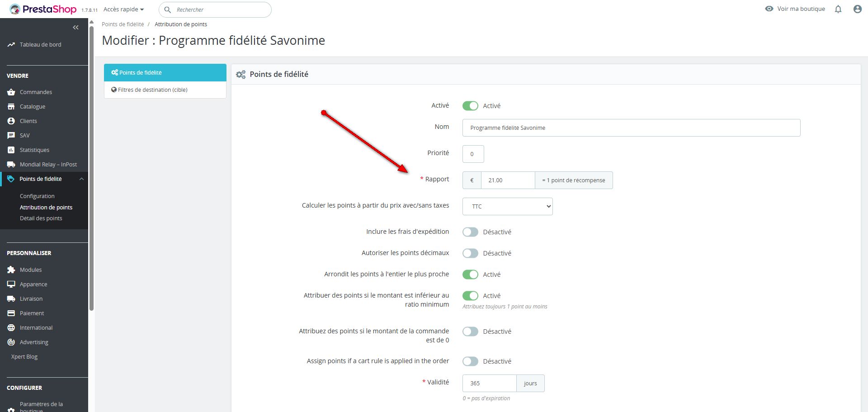868x412 pixels.
Task: Open the user profile avatar icon
Action: coord(857,9)
